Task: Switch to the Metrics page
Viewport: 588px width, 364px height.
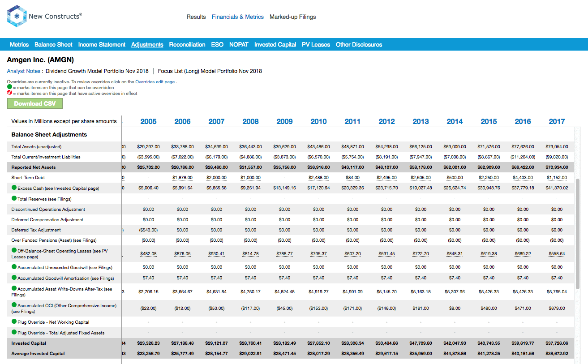Action: (x=19, y=45)
